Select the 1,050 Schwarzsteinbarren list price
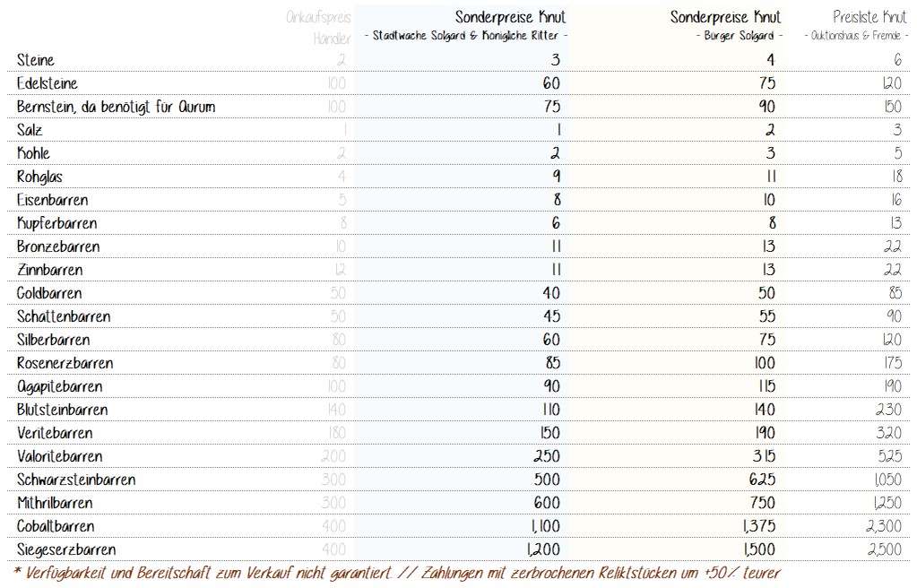This screenshot has width=917, height=588. [x=886, y=480]
